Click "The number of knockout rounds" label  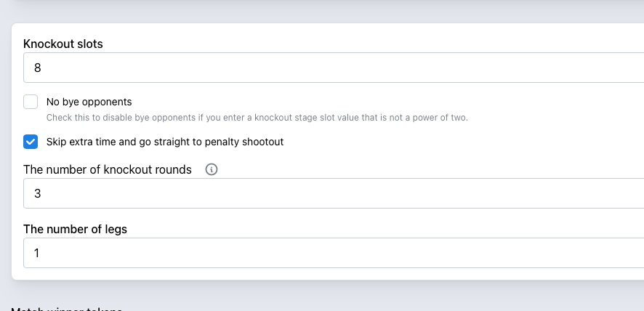pos(108,169)
